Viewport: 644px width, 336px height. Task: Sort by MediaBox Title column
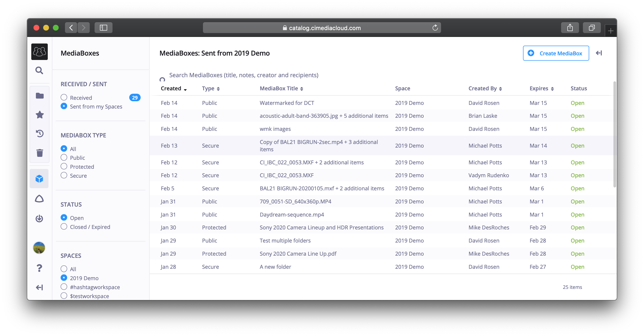tap(281, 88)
